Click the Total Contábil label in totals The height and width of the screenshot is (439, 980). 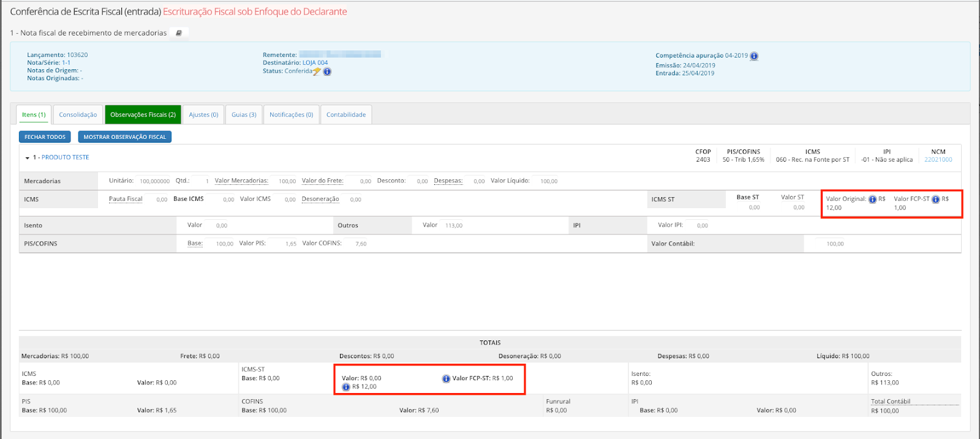point(891,402)
